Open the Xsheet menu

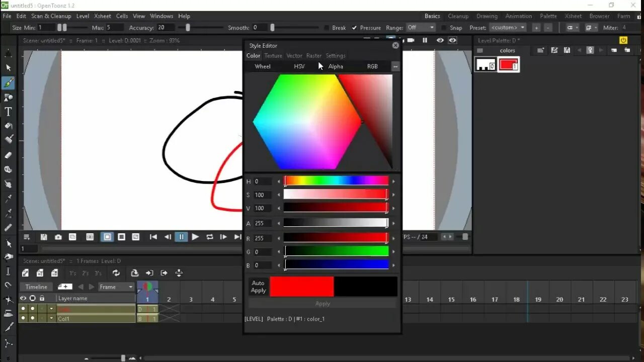coord(103,16)
